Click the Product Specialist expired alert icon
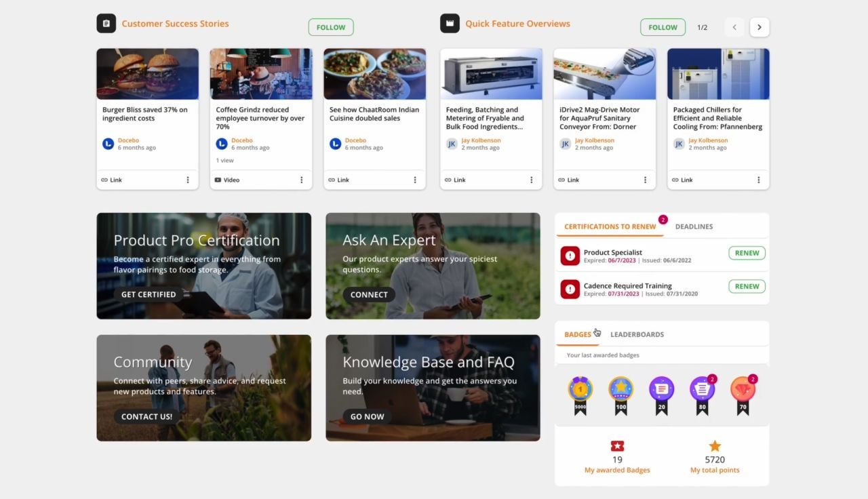The image size is (868, 499). point(570,256)
